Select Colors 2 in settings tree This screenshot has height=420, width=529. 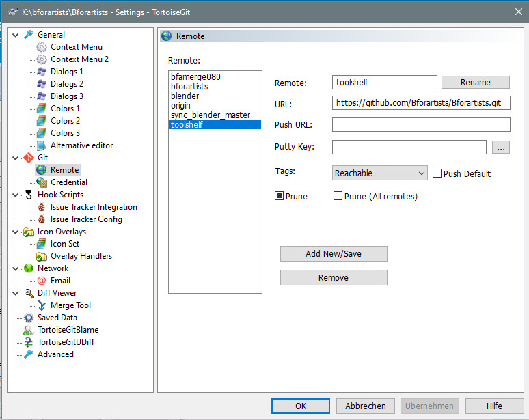(x=65, y=121)
